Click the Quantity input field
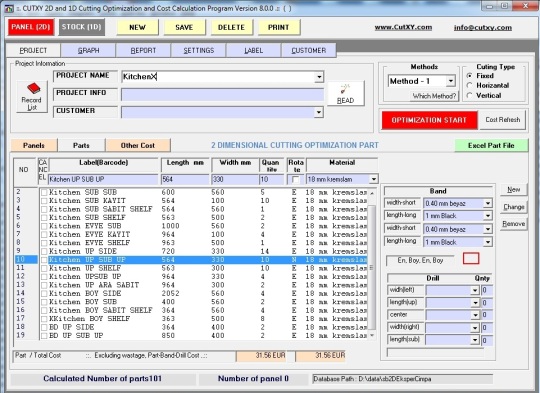The width and height of the screenshot is (540, 393). point(271,179)
